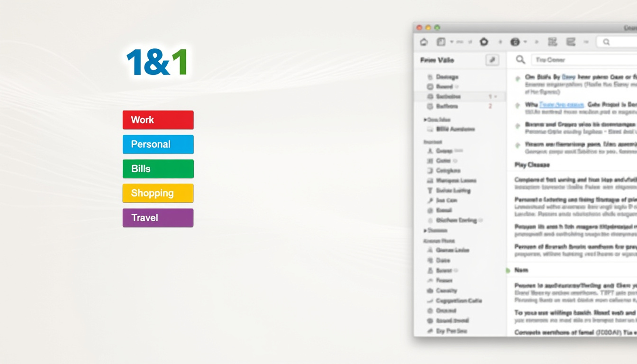Click the pencil compose button in the sidebar header
The width and height of the screenshot is (637, 364).
(492, 60)
